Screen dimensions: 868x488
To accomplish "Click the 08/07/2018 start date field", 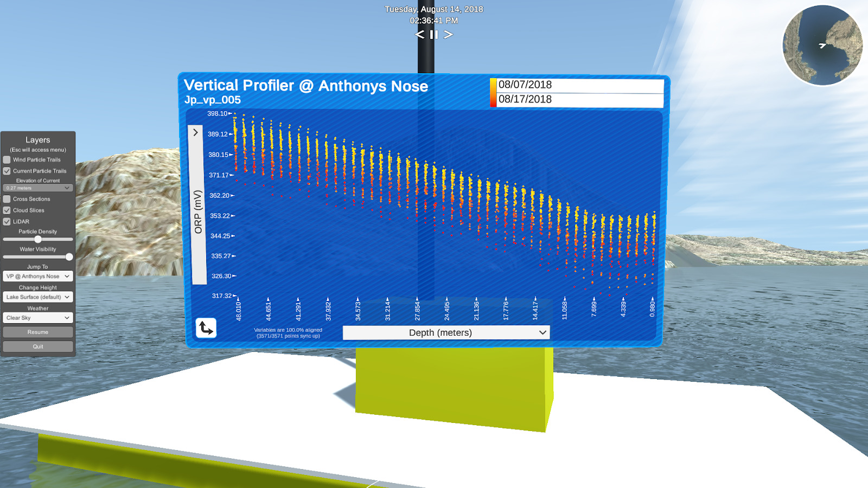I will click(x=580, y=85).
